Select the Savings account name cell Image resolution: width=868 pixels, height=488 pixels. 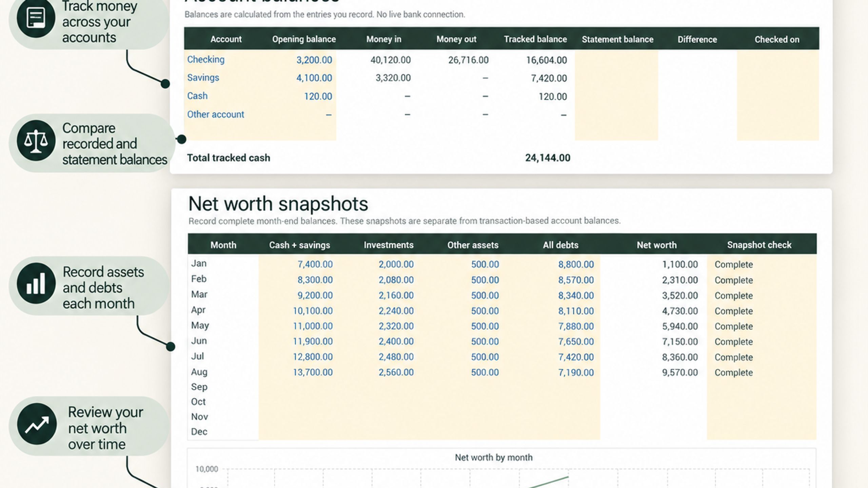[x=203, y=78]
